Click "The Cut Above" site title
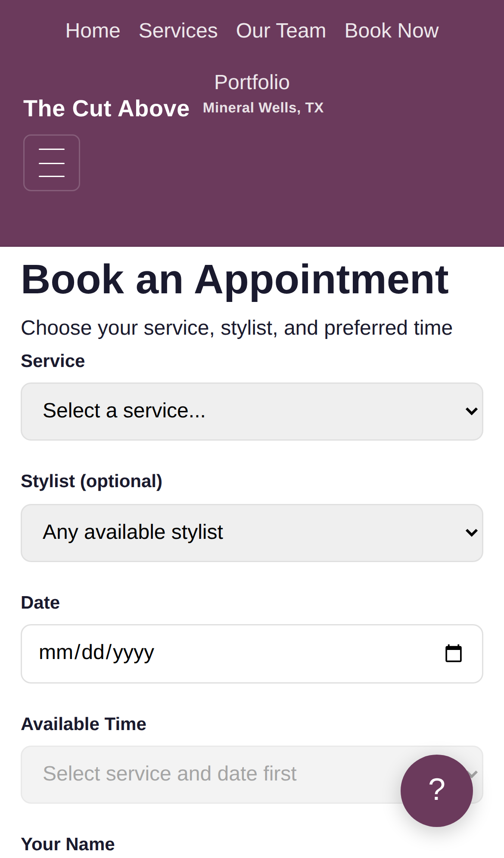504x858 pixels. (106, 109)
